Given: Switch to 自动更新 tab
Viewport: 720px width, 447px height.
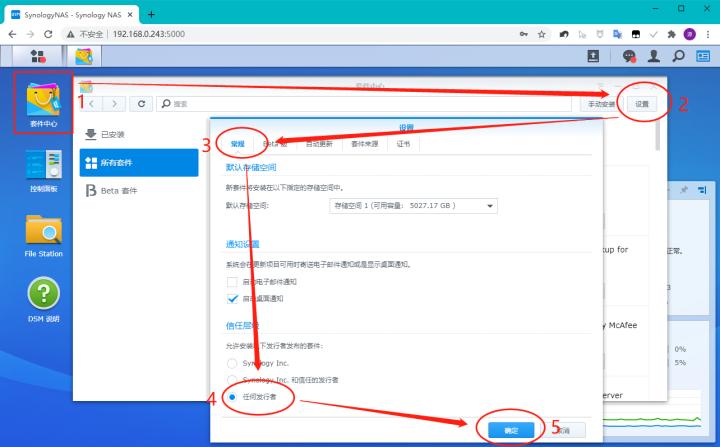Looking at the screenshot, I should 319,144.
